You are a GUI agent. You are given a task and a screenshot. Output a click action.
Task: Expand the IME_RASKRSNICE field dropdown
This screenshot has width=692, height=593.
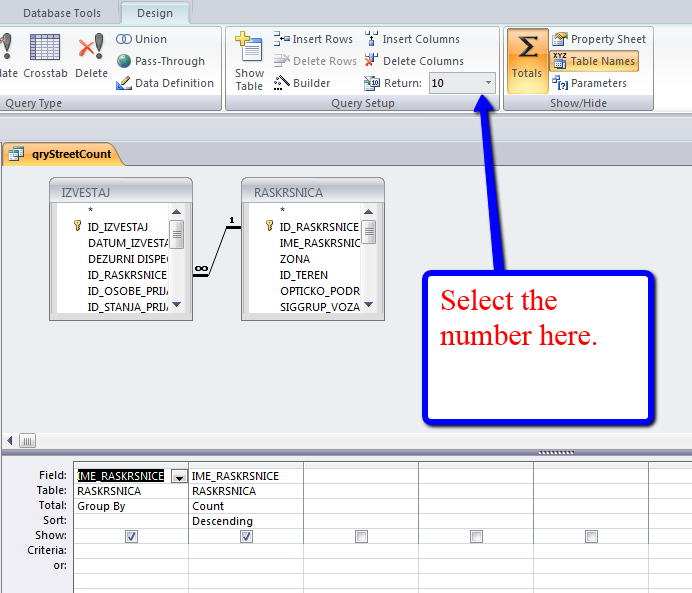(179, 477)
